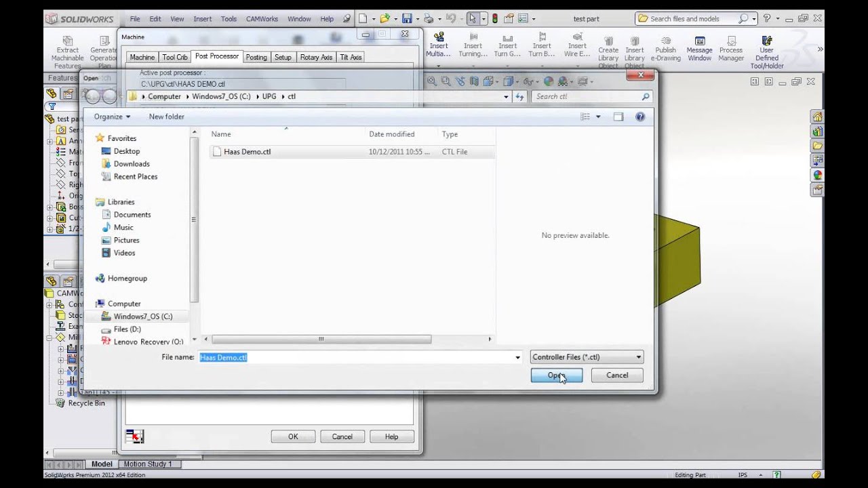Open Downloads in the navigation pane
The image size is (868, 488).
132,164
